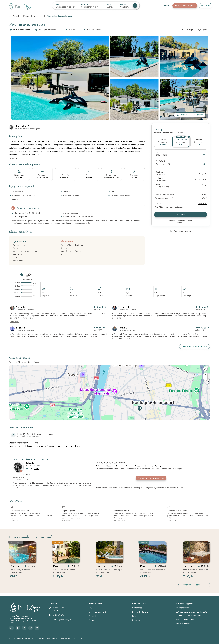This screenshot has height=644, width=219.
Task: Decrease the Bébé count
Action: [196, 186]
